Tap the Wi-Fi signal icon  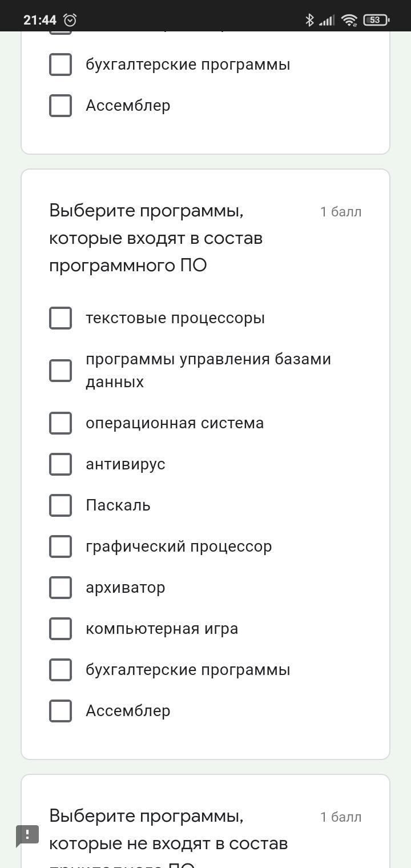(x=349, y=20)
